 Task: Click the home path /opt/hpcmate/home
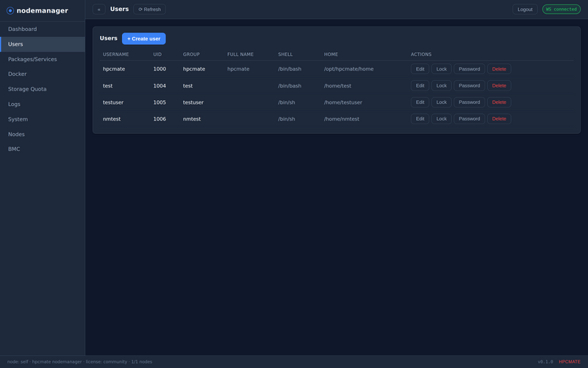pos(348,69)
